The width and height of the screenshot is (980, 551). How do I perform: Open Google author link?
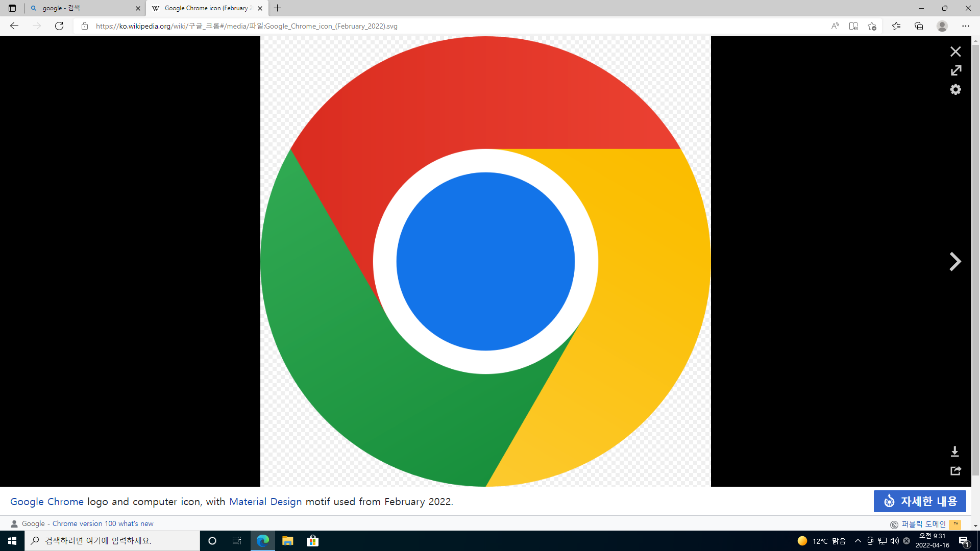pyautogui.click(x=33, y=523)
